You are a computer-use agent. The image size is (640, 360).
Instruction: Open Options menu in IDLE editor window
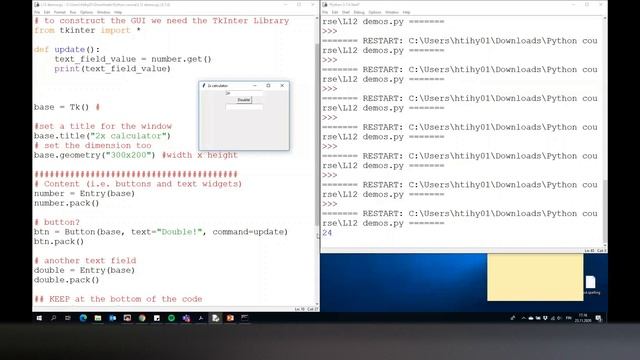pos(86,12)
